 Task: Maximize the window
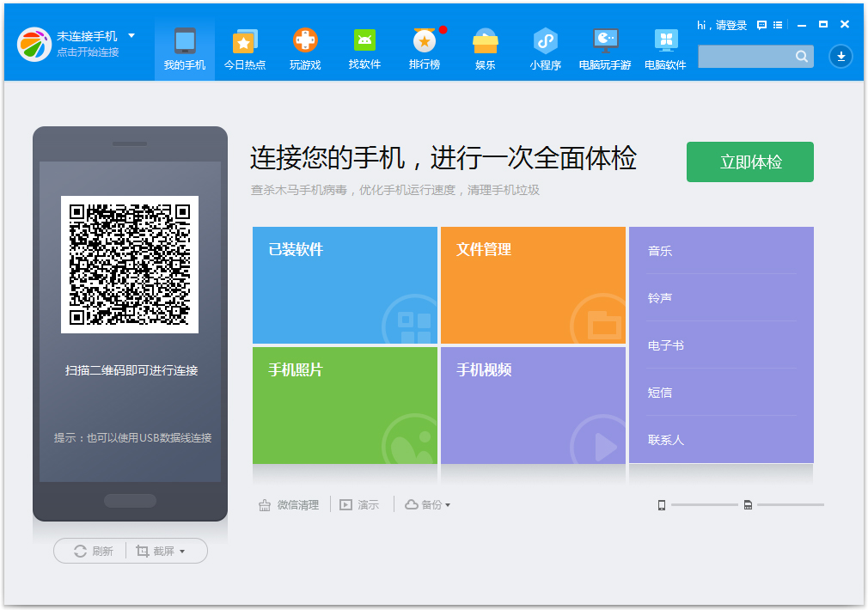(x=823, y=24)
